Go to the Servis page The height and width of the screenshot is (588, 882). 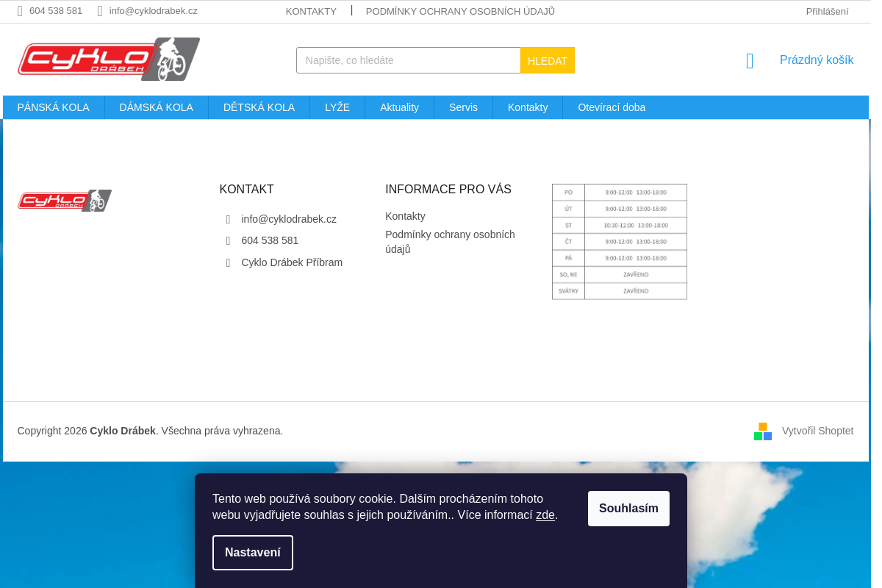pyautogui.click(x=463, y=107)
